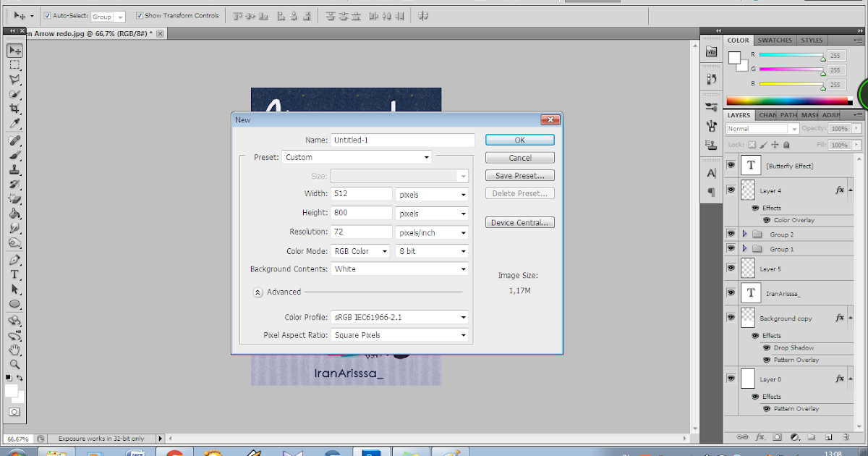Select the Paint Bucket tool
Viewport: 868px width, 456px height.
click(14, 214)
